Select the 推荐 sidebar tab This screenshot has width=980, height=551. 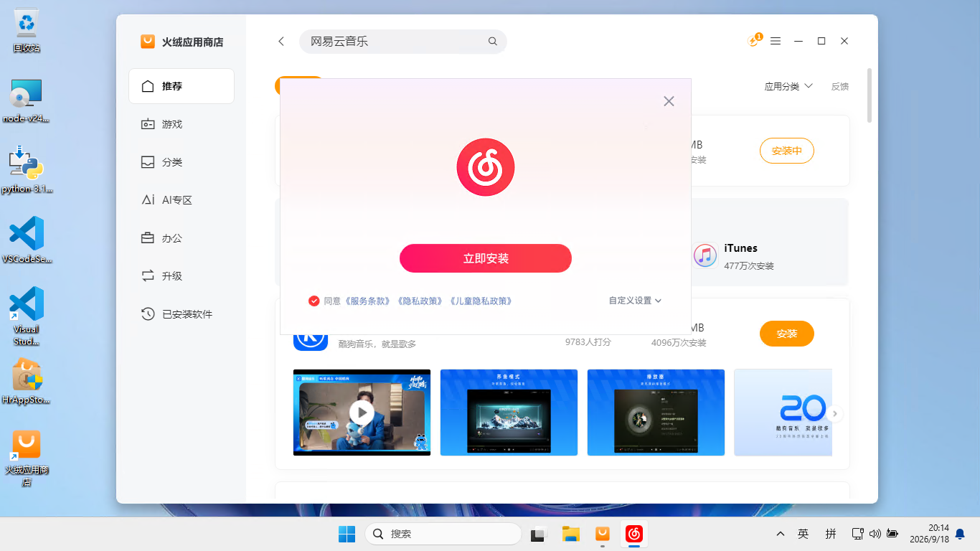click(x=182, y=86)
